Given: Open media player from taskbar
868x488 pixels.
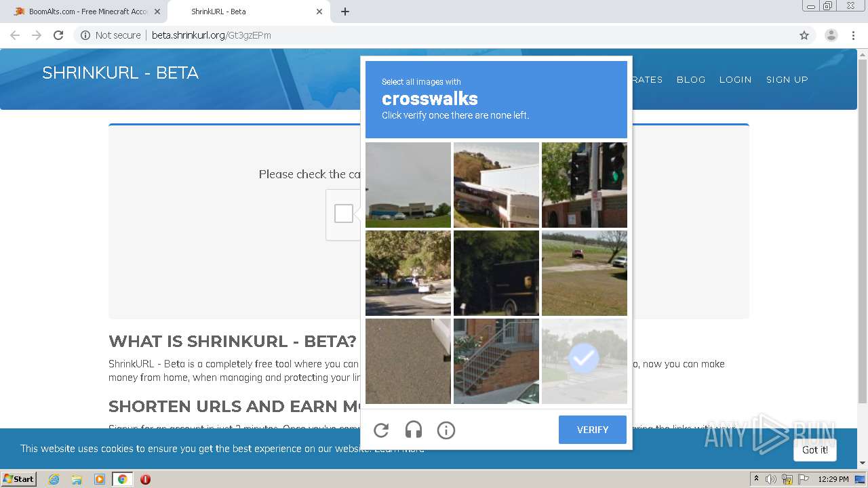Looking at the screenshot, I should click(100, 479).
